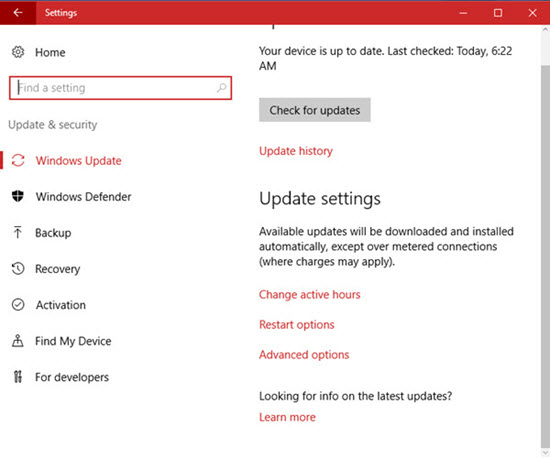Click the Windows Update refresh icon
550x458 pixels.
[18, 161]
